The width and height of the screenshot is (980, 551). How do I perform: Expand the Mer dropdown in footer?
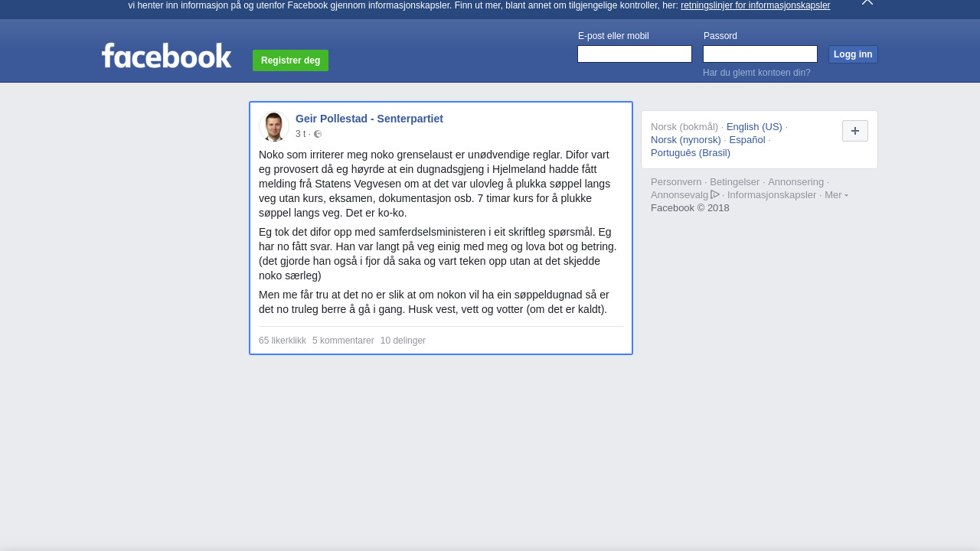[836, 195]
